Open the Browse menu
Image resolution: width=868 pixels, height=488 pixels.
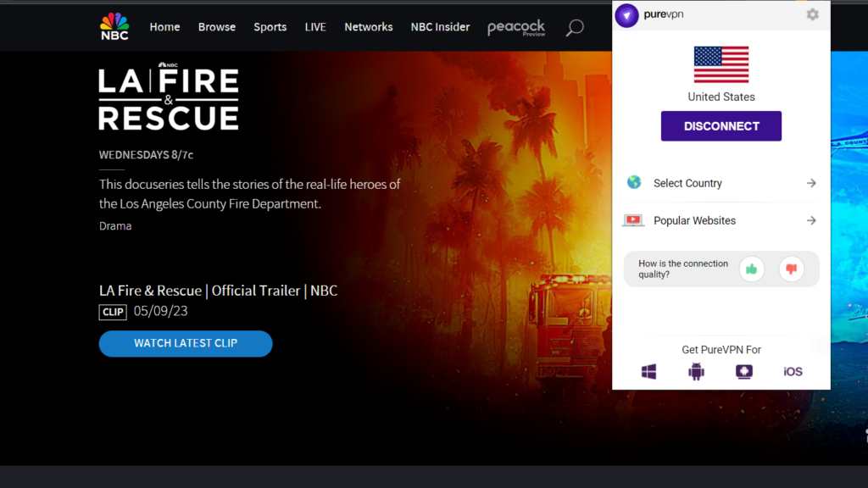[217, 27]
